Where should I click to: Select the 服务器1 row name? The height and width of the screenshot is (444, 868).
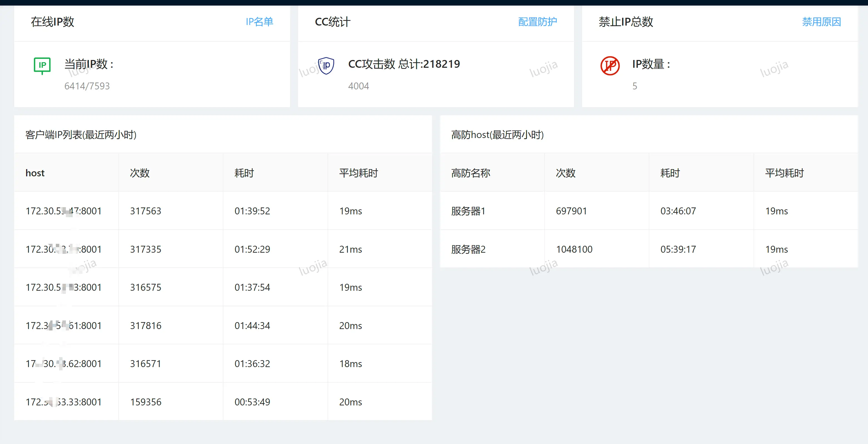tap(468, 211)
